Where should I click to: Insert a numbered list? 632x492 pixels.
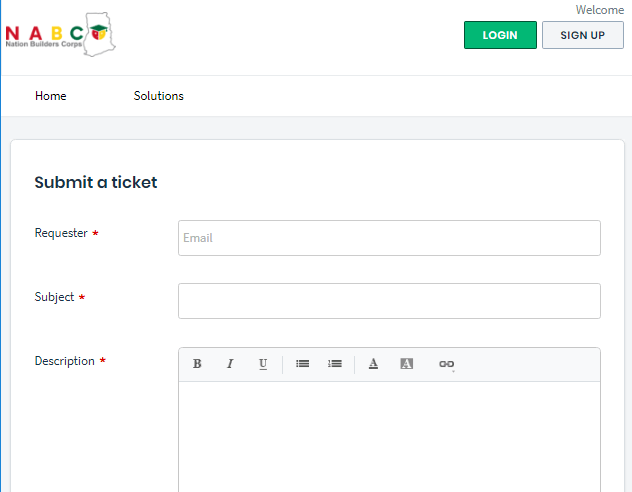point(335,364)
